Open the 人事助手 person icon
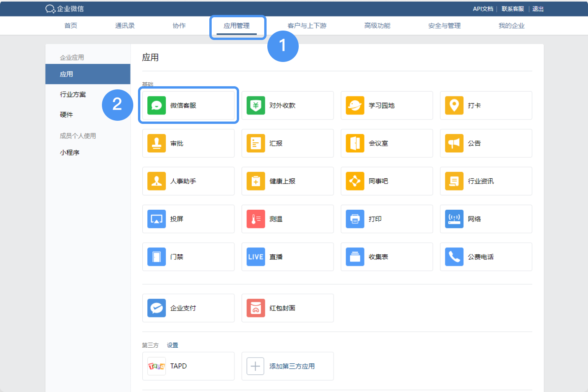588x392 pixels. 156,181
